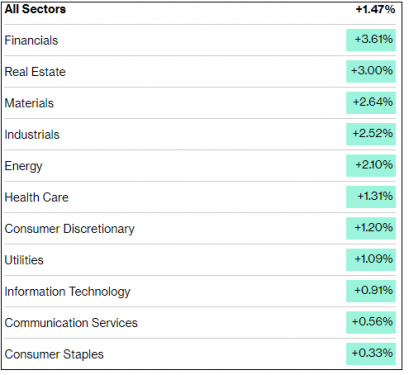Click the +0.91% Information Technology value

coord(371,291)
